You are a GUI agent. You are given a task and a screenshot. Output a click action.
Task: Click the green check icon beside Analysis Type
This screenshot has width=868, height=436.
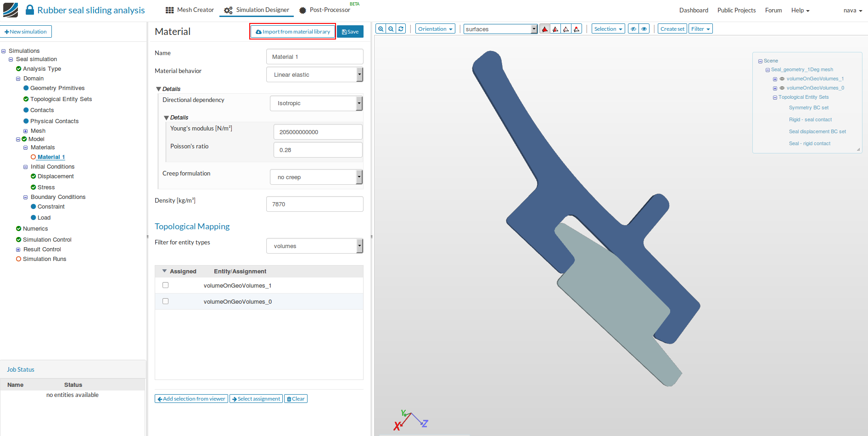[18, 69]
